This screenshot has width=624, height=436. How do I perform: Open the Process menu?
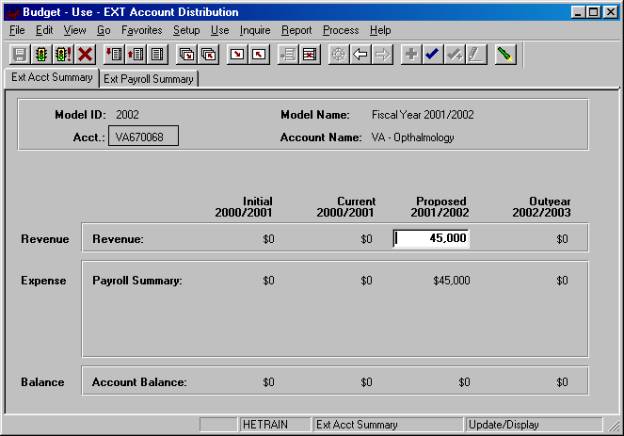pyautogui.click(x=342, y=30)
